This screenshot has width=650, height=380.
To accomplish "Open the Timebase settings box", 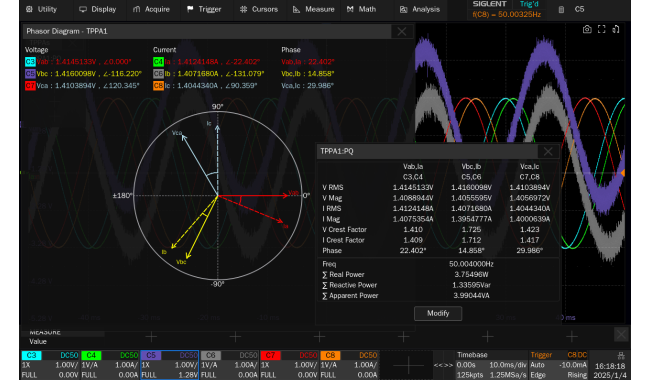I will [491, 365].
